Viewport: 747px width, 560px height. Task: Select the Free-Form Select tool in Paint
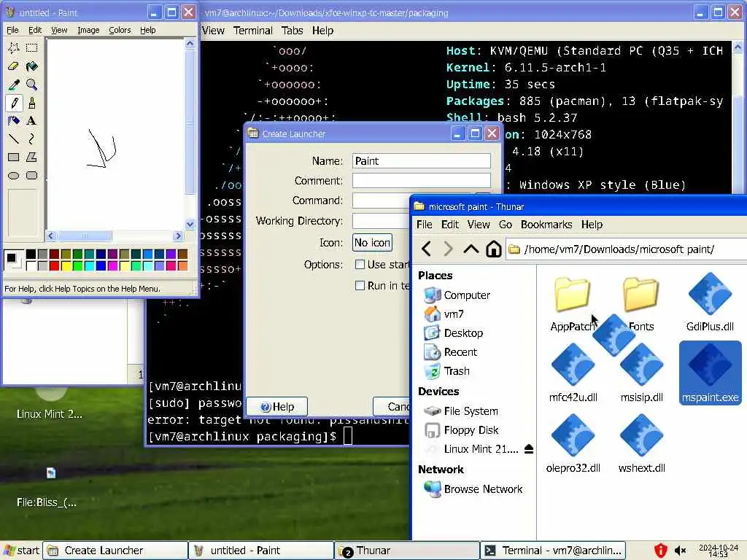pos(14,47)
